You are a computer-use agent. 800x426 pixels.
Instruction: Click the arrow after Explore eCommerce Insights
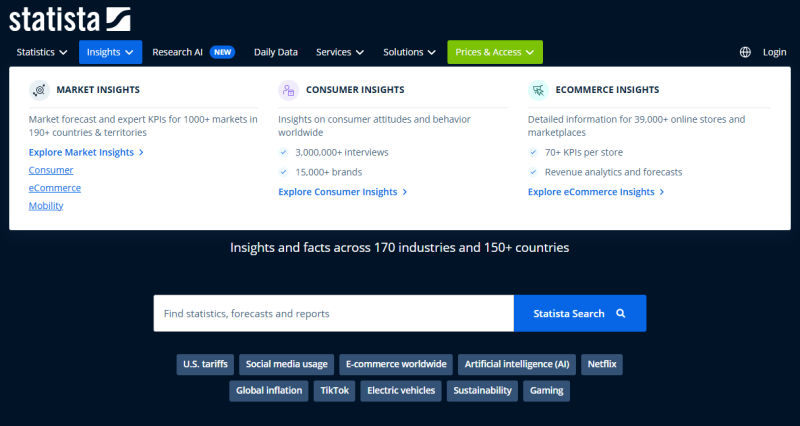tap(662, 192)
